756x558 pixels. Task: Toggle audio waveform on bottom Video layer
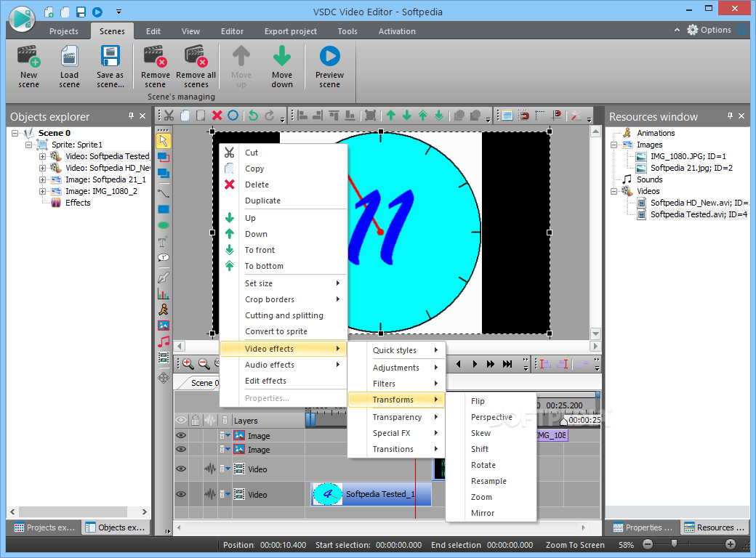pos(210,494)
